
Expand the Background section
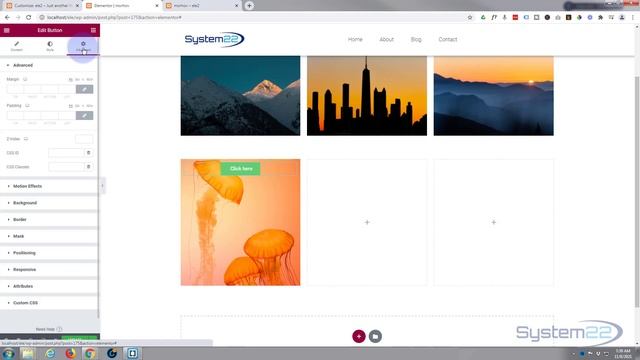click(x=49, y=203)
